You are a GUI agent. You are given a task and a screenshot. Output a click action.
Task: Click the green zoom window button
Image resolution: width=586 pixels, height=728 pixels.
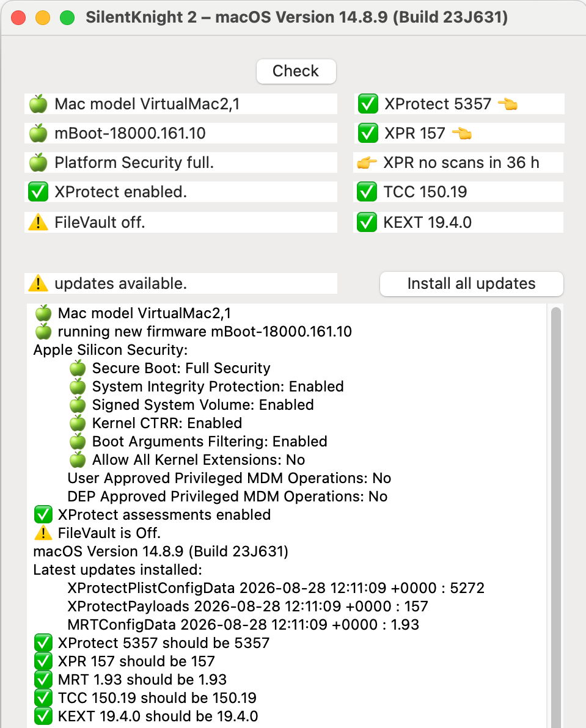point(67,18)
